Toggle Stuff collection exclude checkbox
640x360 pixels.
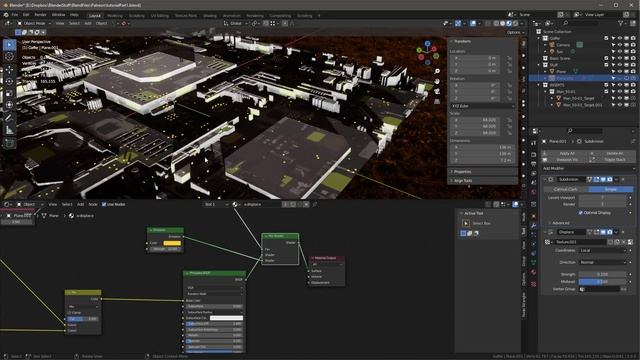(x=606, y=65)
